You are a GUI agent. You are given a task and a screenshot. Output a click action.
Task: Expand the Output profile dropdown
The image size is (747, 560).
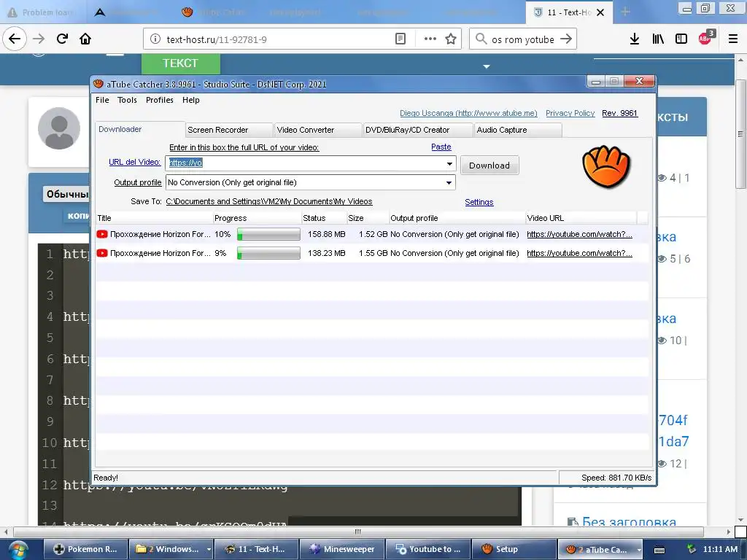point(449,183)
